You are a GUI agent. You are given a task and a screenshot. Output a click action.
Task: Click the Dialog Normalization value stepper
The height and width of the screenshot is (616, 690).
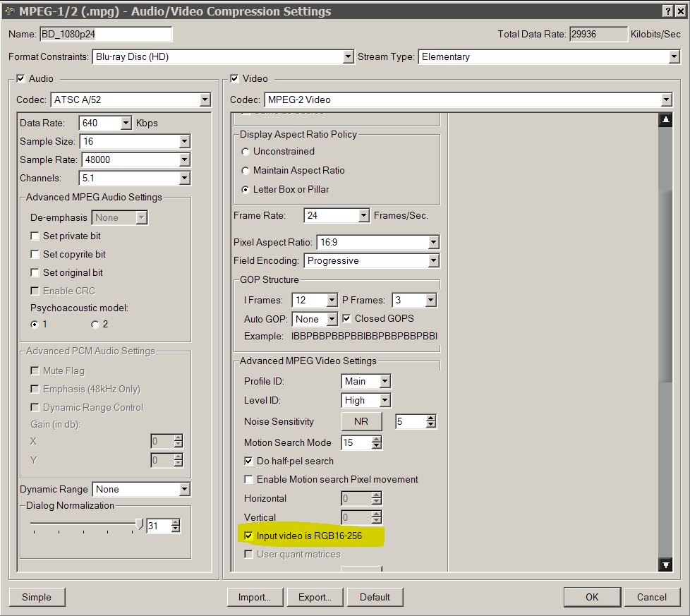(x=176, y=526)
